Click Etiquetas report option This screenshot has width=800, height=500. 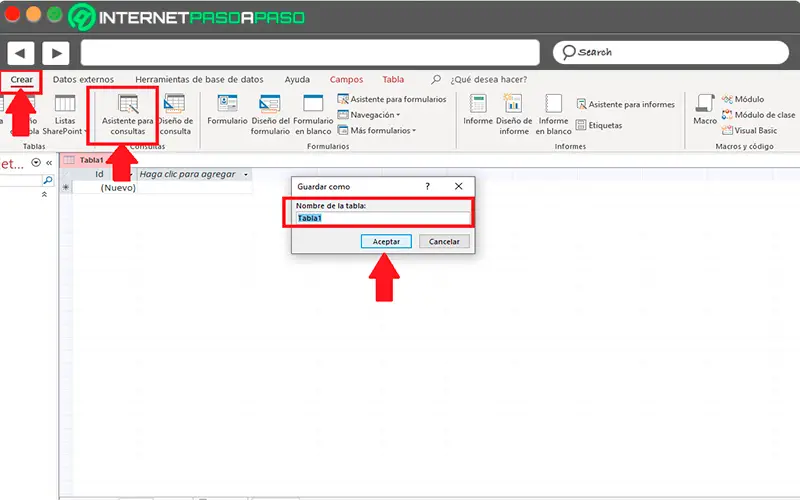point(599,125)
